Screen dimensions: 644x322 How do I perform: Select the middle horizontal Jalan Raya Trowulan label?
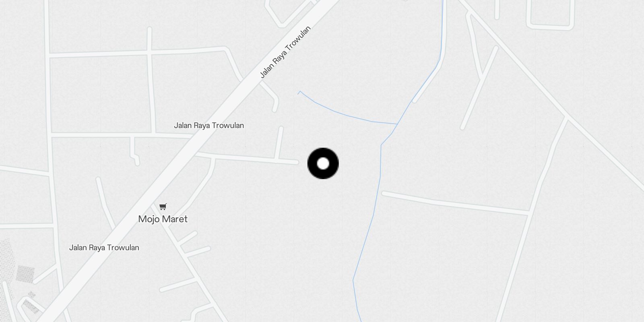coord(209,126)
